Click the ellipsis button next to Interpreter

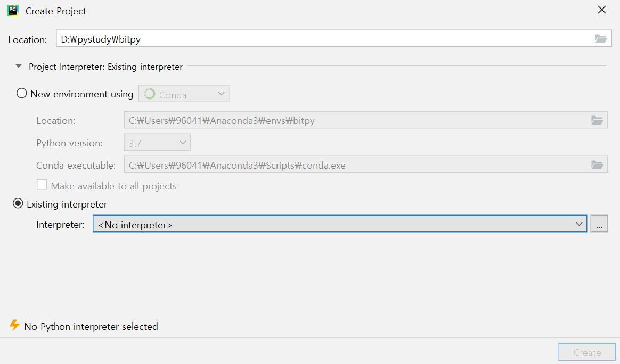pos(599,224)
